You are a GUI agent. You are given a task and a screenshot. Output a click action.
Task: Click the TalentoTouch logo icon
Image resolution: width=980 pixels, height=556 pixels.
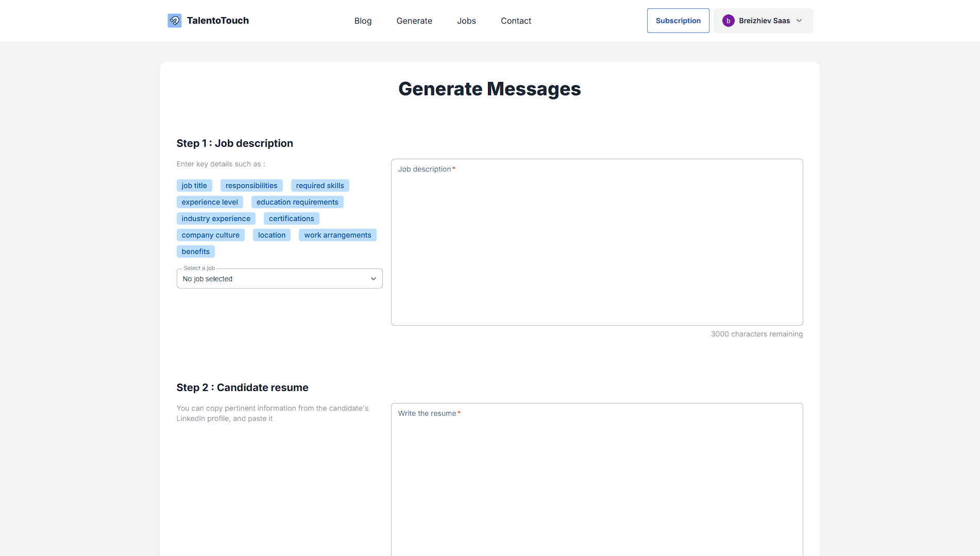click(x=175, y=20)
